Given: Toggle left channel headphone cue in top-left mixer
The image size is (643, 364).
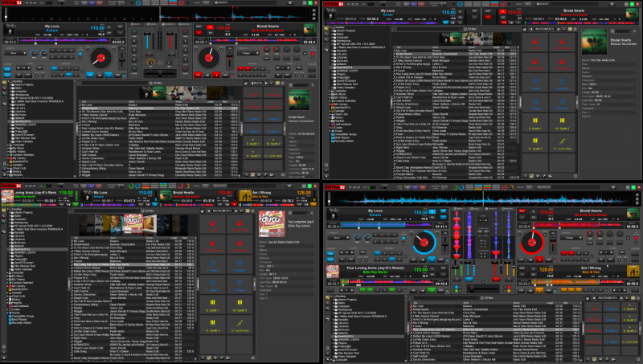Looking at the screenshot, I should tap(149, 54).
